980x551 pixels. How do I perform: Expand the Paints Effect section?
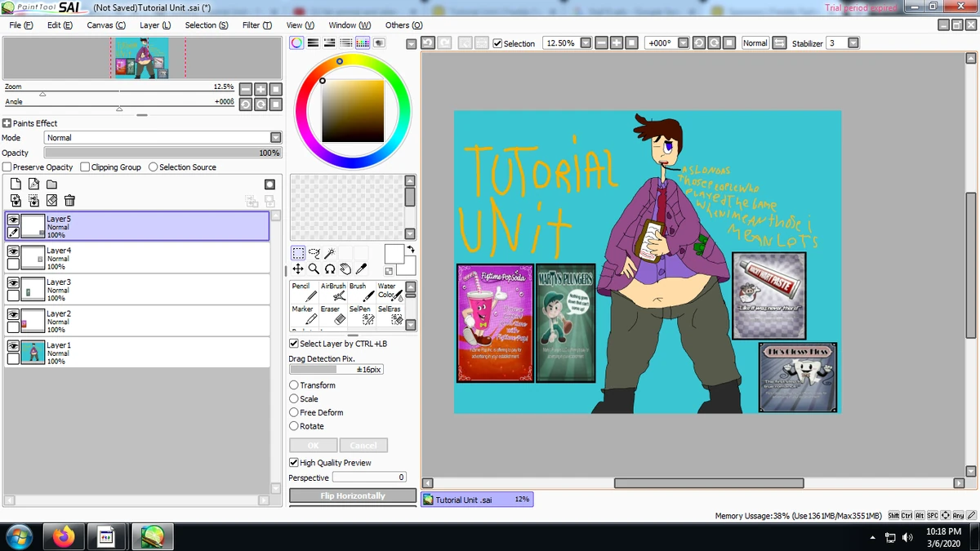[x=7, y=123]
